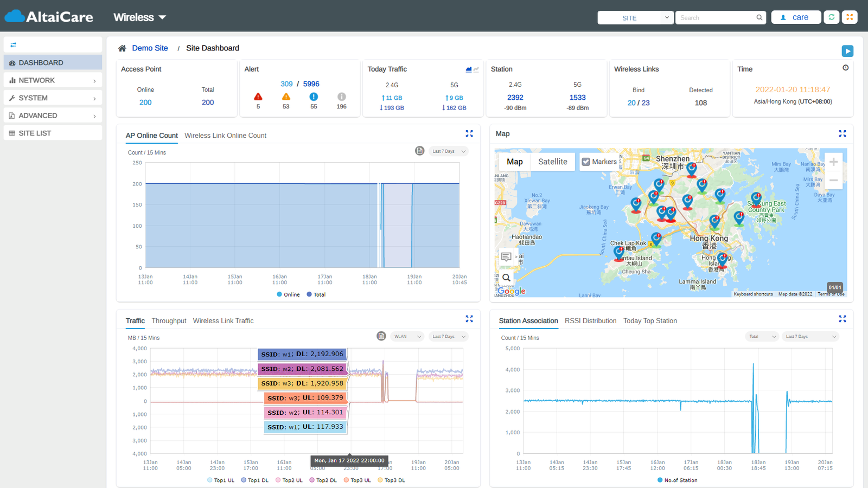Switch to Wireless Link Online Count tab
868x488 pixels.
click(225, 136)
